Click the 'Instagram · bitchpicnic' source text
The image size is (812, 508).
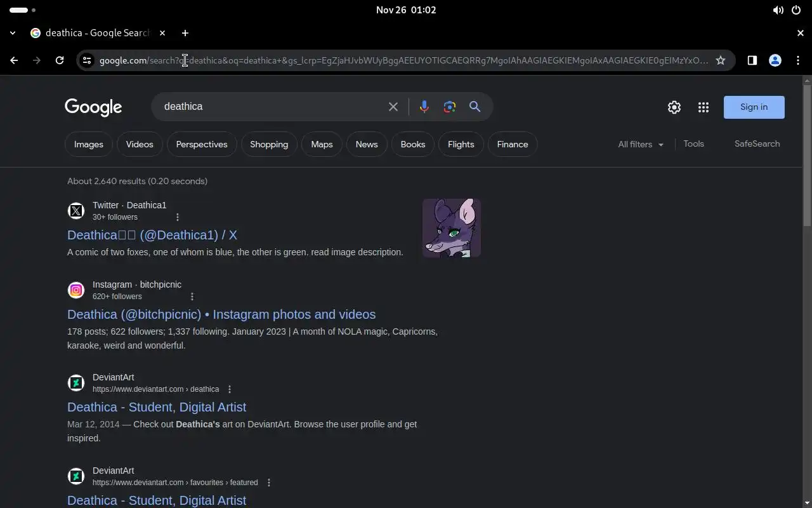pos(137,284)
